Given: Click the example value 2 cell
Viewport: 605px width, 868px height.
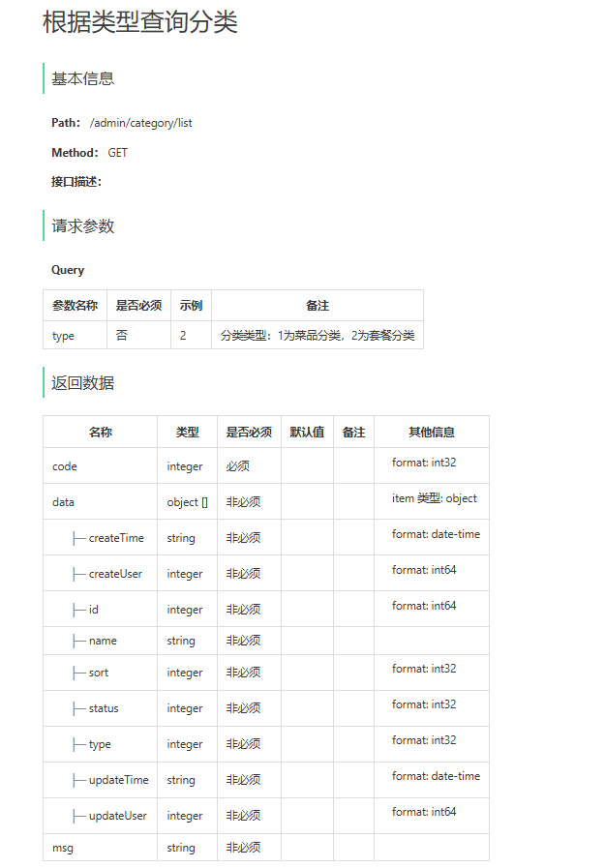Looking at the screenshot, I should (184, 335).
